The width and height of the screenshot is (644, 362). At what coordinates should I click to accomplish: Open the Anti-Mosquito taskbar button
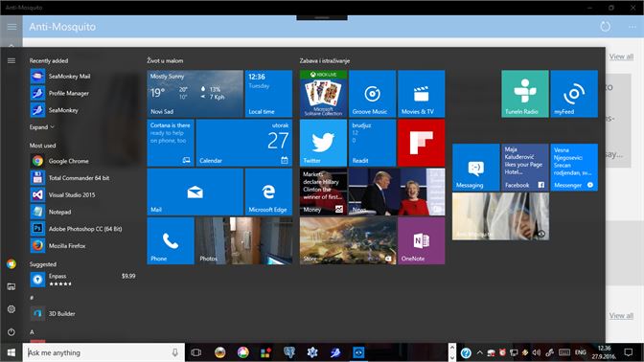[358, 352]
